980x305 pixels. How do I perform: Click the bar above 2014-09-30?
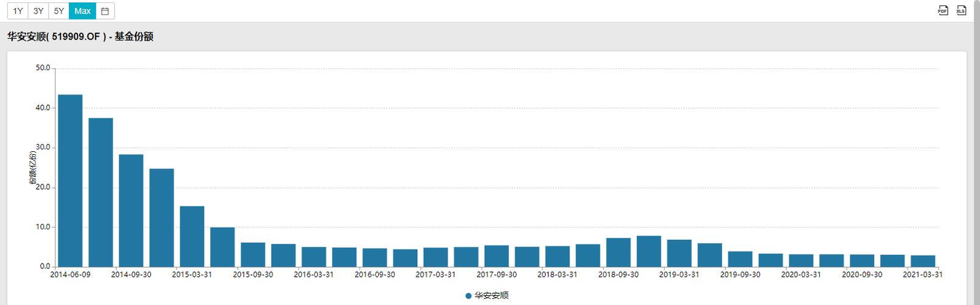(131, 210)
